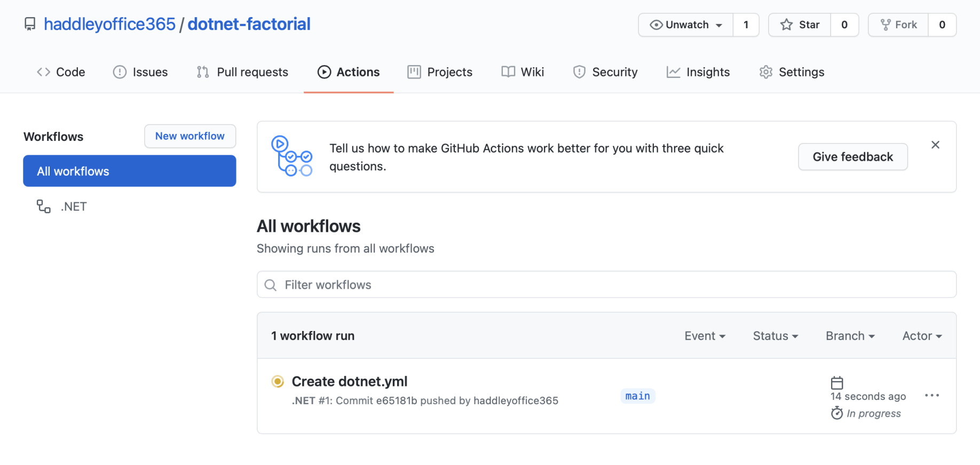This screenshot has width=980, height=465.
Task: Open the Unwatch notifications dropdown
Action: [x=686, y=25]
